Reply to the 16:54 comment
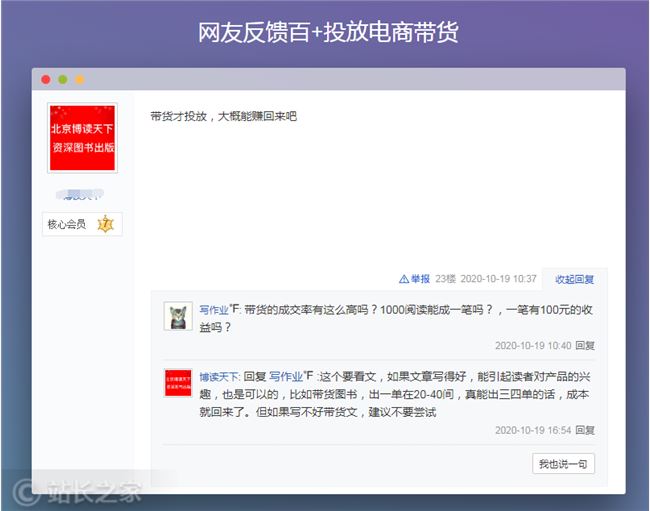 (585, 430)
